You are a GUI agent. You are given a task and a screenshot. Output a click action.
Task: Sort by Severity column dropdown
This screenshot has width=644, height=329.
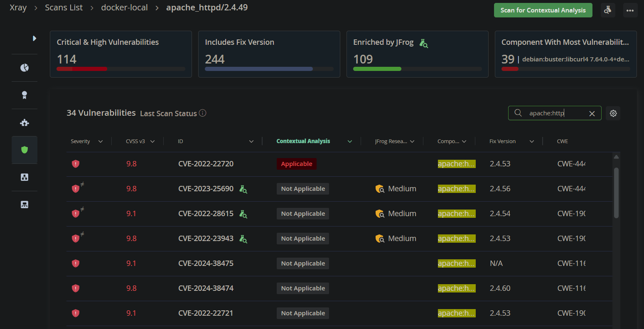click(101, 141)
